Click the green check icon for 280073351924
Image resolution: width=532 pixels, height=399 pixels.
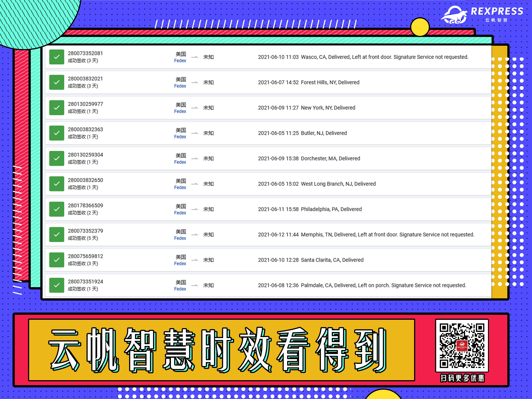pos(57,285)
